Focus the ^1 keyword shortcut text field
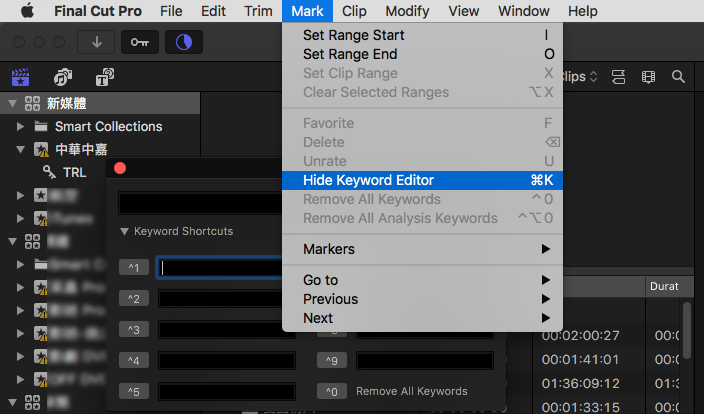704x414 pixels. click(220, 268)
